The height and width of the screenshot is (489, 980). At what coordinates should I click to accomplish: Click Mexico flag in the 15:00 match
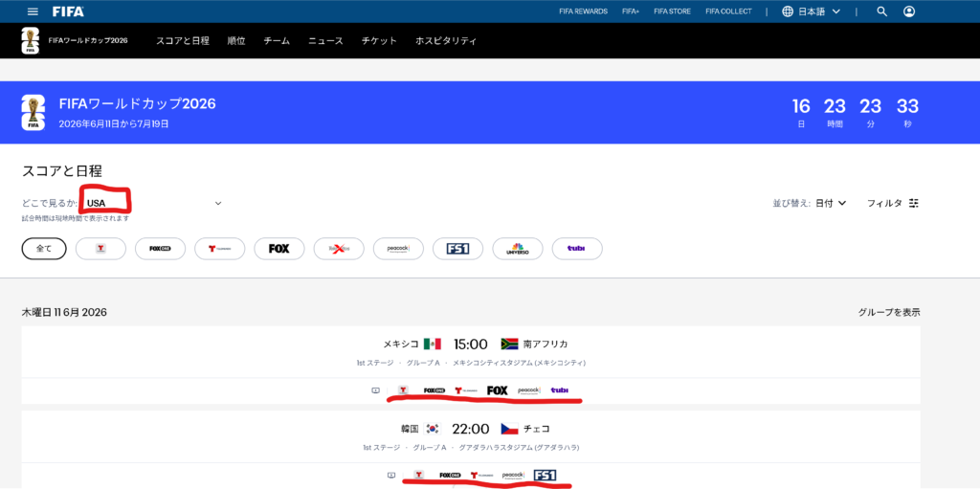[433, 344]
